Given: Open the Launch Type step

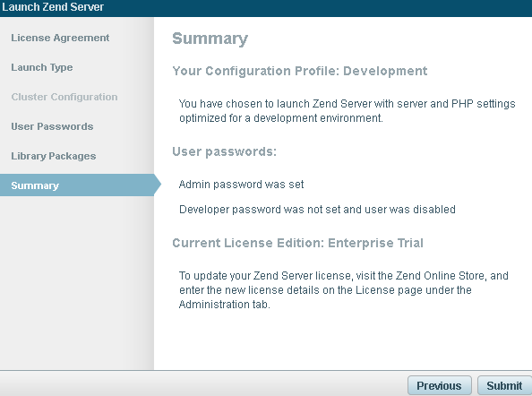Looking at the screenshot, I should click(42, 67).
